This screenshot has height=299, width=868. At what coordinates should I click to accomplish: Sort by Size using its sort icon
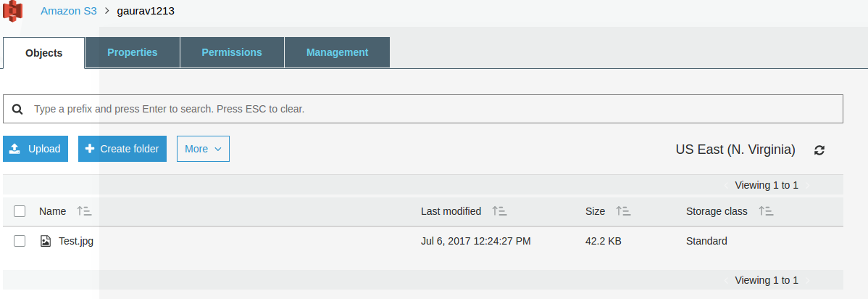[x=623, y=210]
